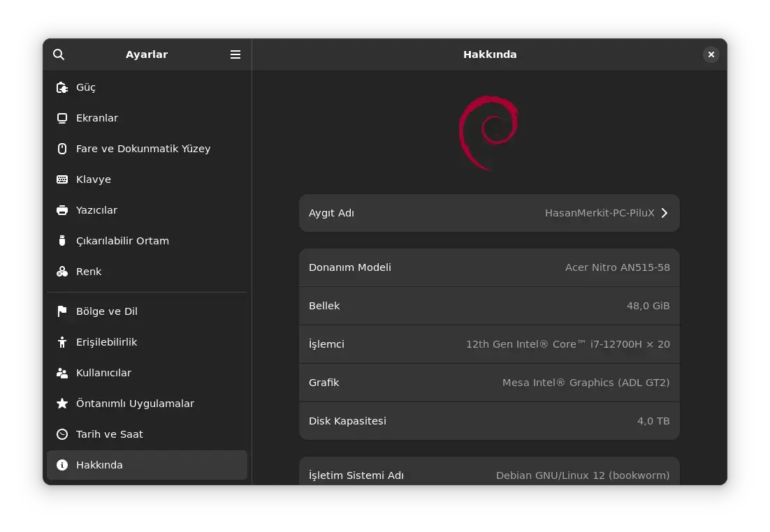Open Tarih ve Saat settings

click(x=147, y=434)
